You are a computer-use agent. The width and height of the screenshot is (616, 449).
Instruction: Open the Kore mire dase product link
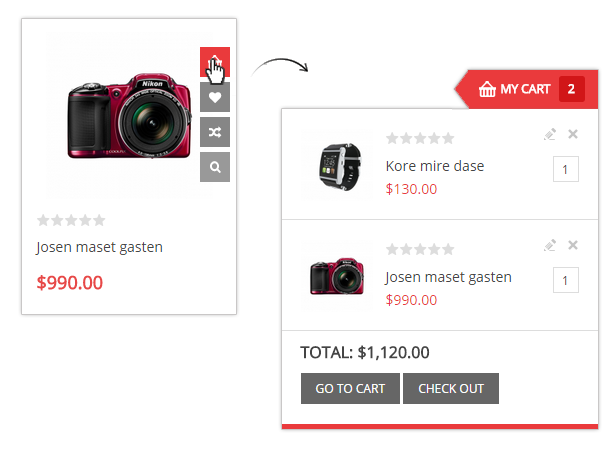[x=435, y=166]
